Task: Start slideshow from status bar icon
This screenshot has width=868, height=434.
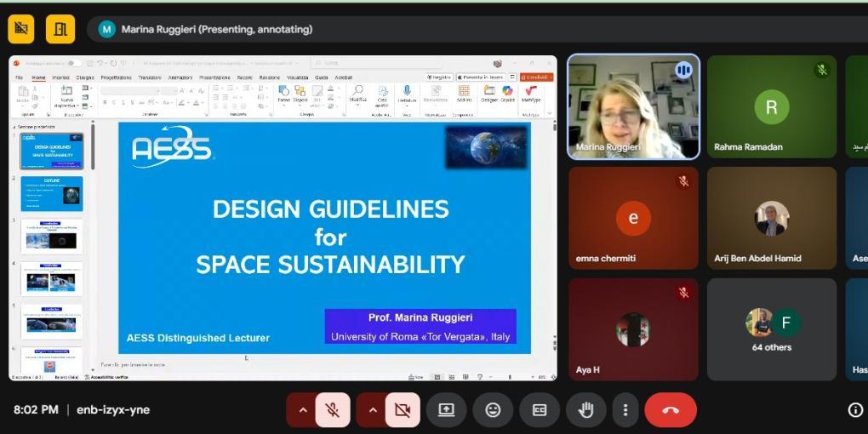Action: (x=480, y=377)
